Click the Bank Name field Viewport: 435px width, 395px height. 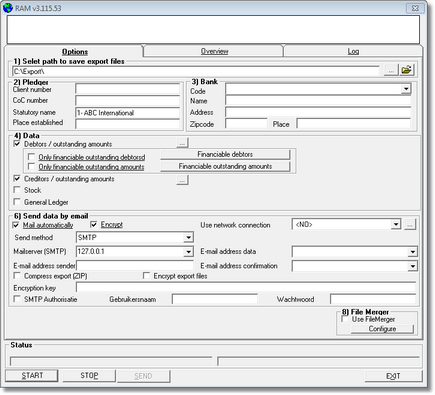click(318, 100)
